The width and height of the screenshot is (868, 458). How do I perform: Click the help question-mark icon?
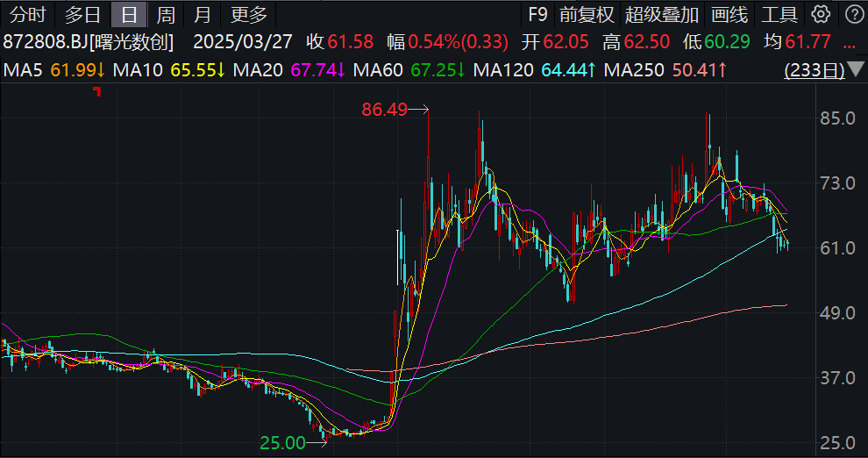coord(854,14)
